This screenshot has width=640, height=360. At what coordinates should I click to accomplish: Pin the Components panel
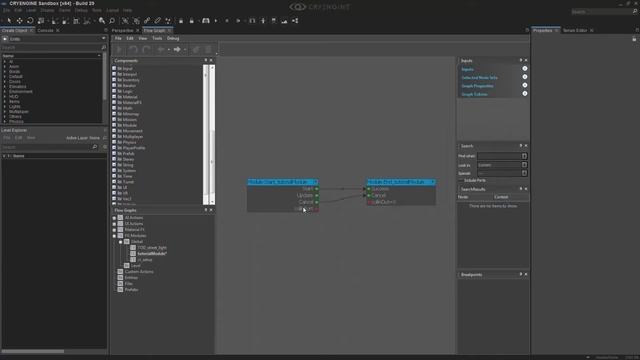point(206,60)
